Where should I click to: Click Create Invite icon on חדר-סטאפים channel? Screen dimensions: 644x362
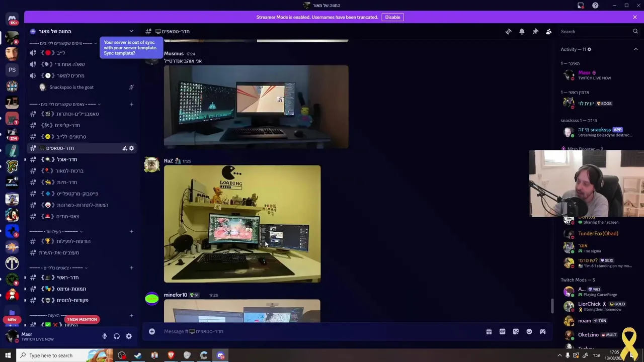coord(124,148)
